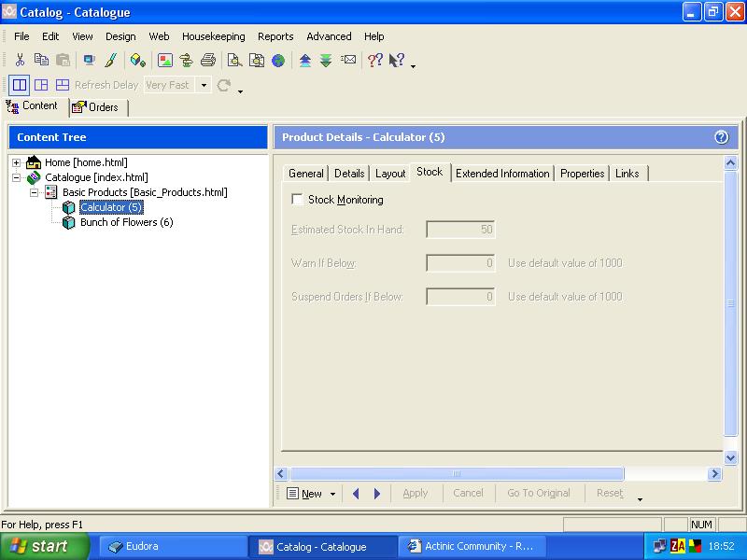This screenshot has width=747, height=560.
Task: Click the New button
Action: coord(304,494)
